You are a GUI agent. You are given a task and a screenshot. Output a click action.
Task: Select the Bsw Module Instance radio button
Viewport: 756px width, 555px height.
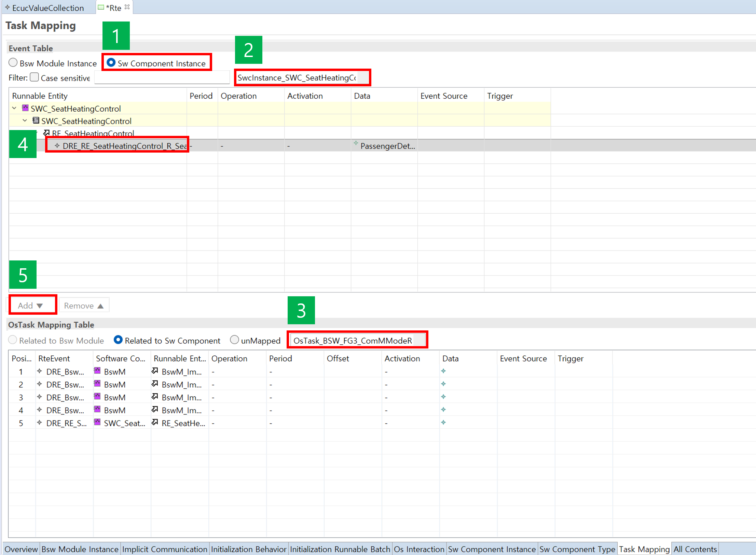[x=13, y=63]
